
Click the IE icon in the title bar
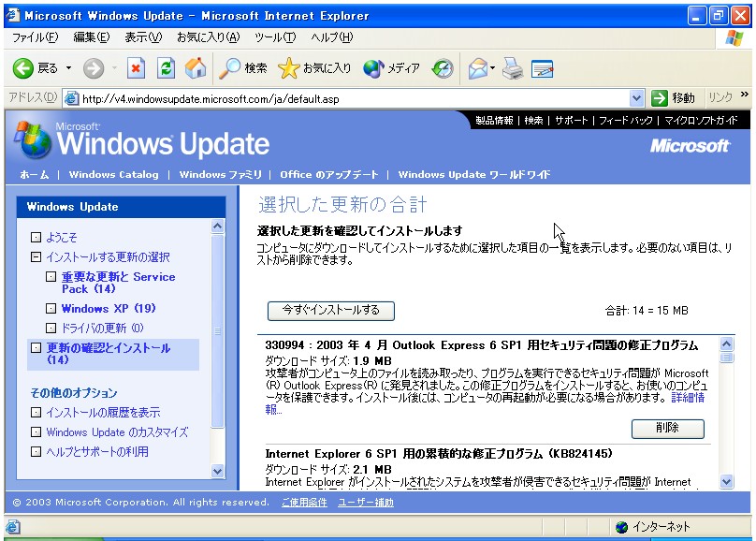[x=12, y=15]
